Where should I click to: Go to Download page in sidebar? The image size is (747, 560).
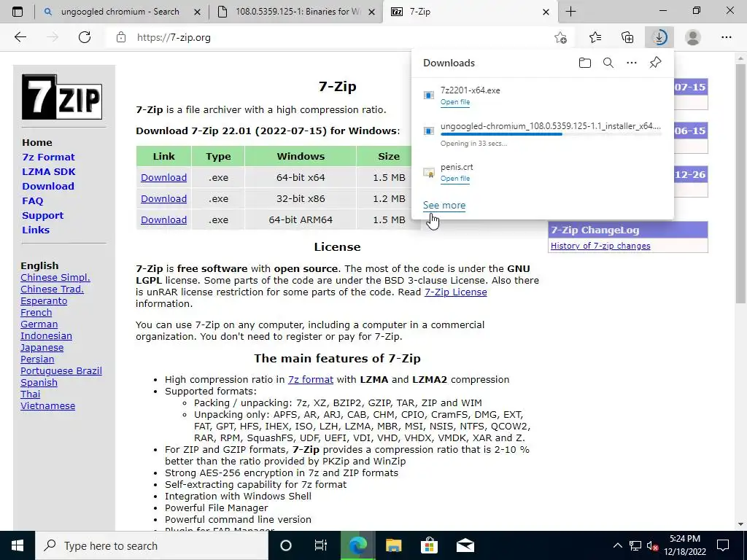click(48, 186)
